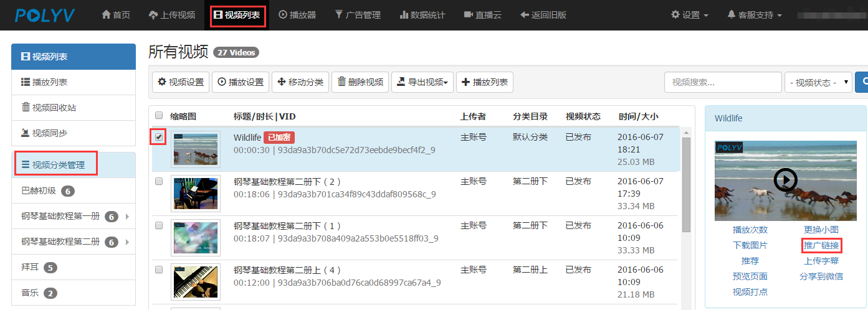Open the 播放器 nav item
This screenshot has height=310, width=868.
tap(297, 15)
